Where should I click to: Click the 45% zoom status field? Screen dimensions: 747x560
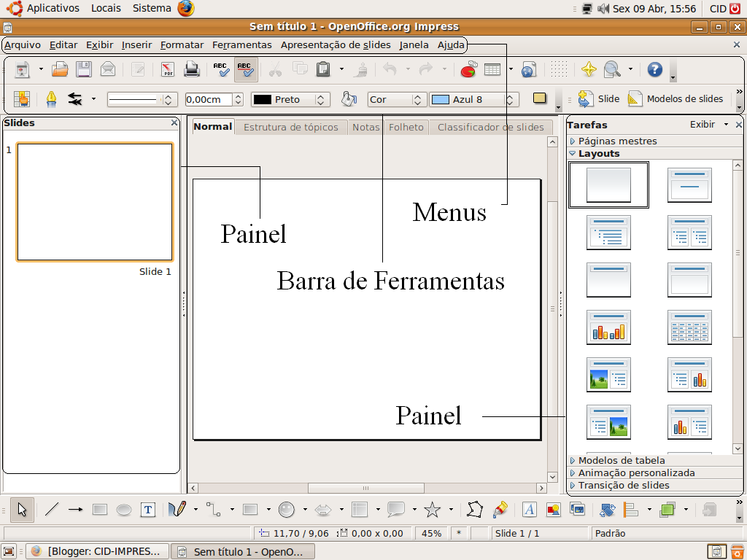pos(431,533)
